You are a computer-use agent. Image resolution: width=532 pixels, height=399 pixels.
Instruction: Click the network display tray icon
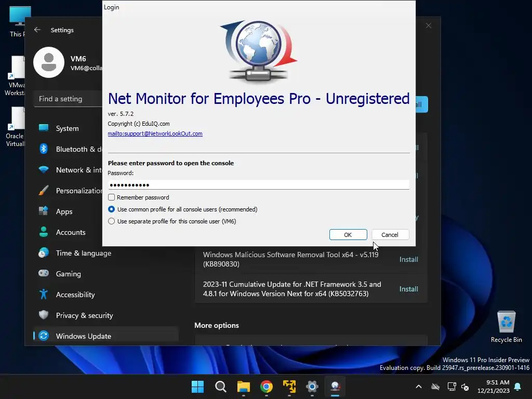pos(451,387)
